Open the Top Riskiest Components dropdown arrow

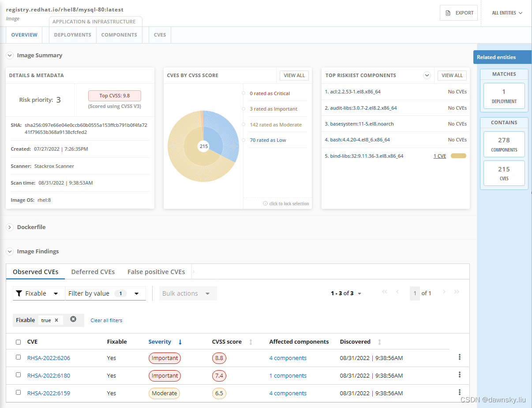(x=427, y=75)
